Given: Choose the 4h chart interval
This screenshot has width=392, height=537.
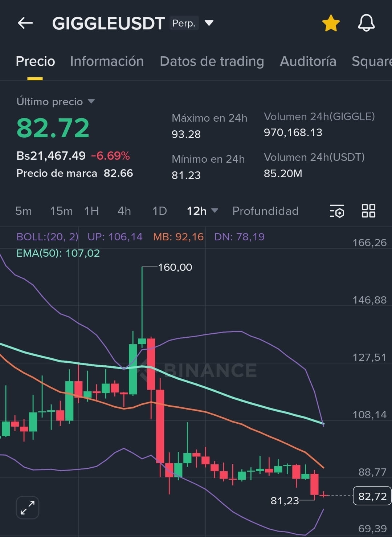Looking at the screenshot, I should coord(124,211).
